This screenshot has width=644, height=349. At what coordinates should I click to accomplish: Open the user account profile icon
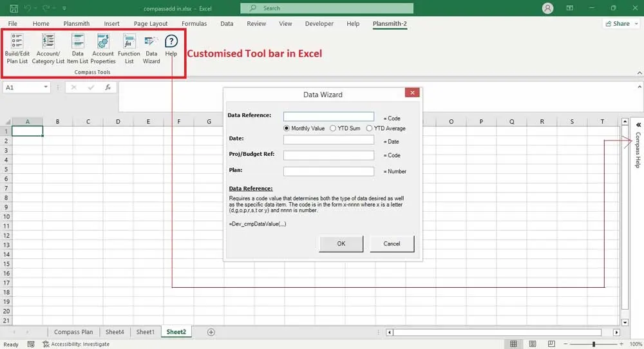coord(547,8)
